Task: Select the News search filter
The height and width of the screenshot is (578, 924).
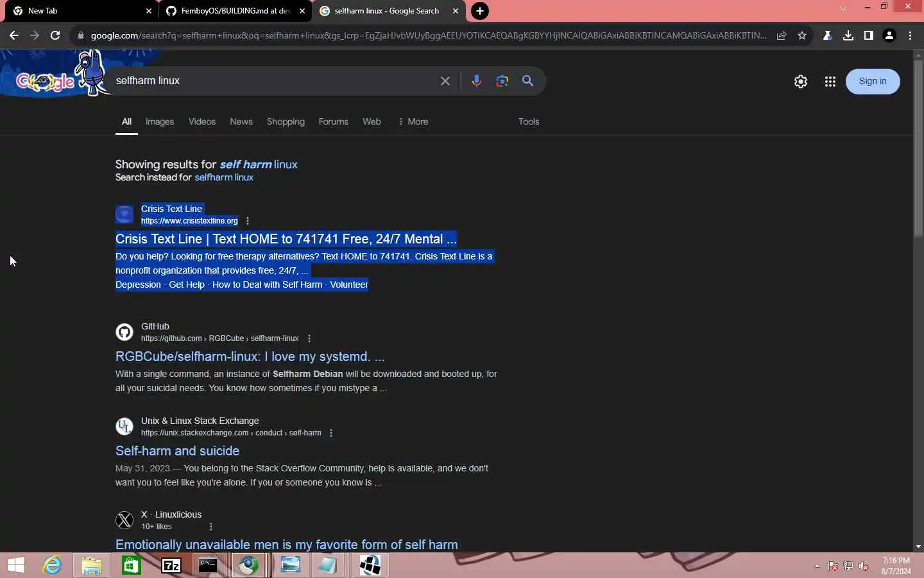Action: click(241, 121)
